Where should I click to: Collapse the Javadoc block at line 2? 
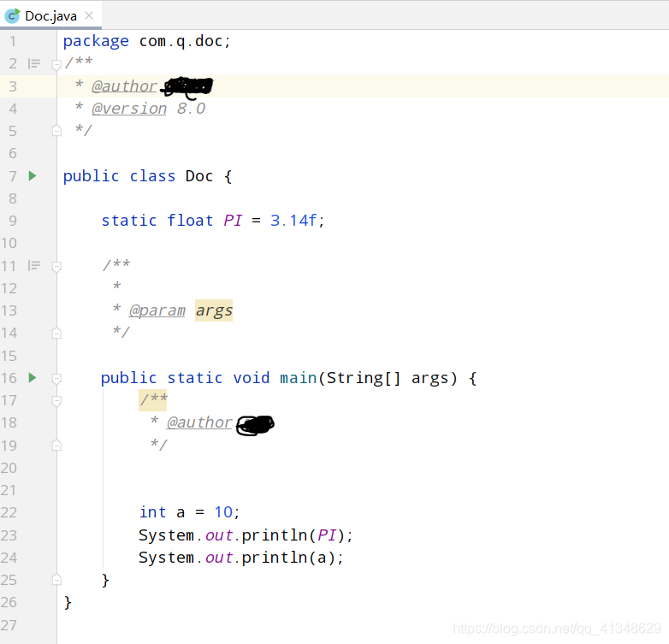pos(56,65)
